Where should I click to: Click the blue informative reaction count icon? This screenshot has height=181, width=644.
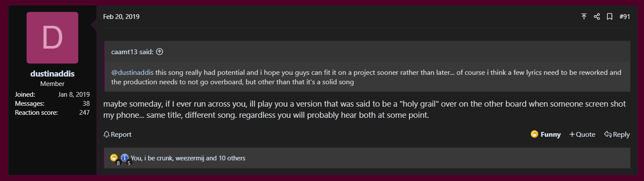(125, 158)
